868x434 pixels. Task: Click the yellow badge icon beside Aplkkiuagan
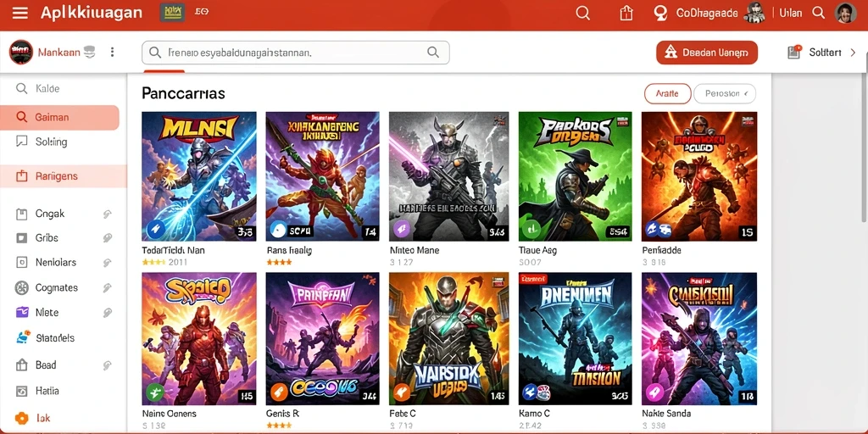[x=172, y=13]
